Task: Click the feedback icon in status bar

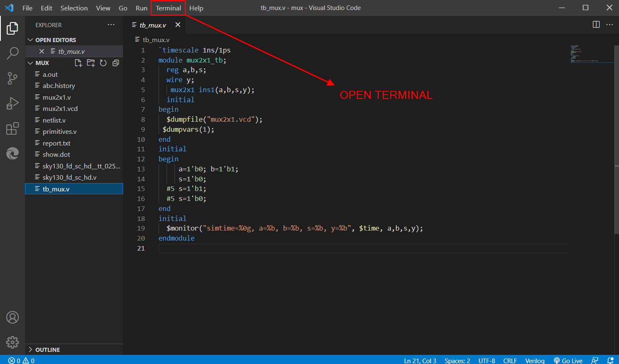Action: 595,361
